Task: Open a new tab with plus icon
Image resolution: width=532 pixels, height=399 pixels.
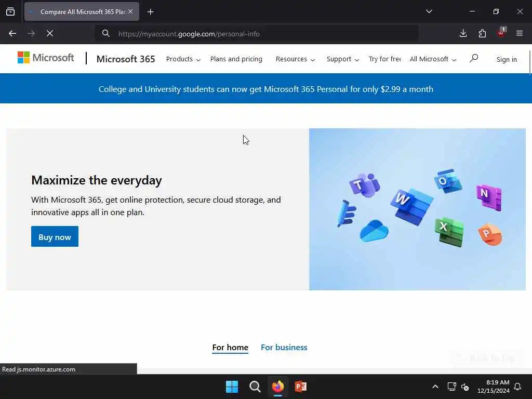Action: 150,12
